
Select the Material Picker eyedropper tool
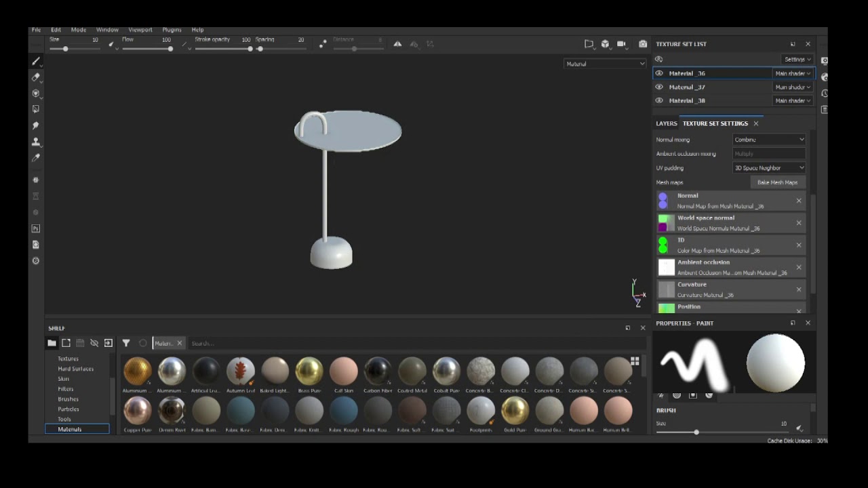click(x=36, y=158)
